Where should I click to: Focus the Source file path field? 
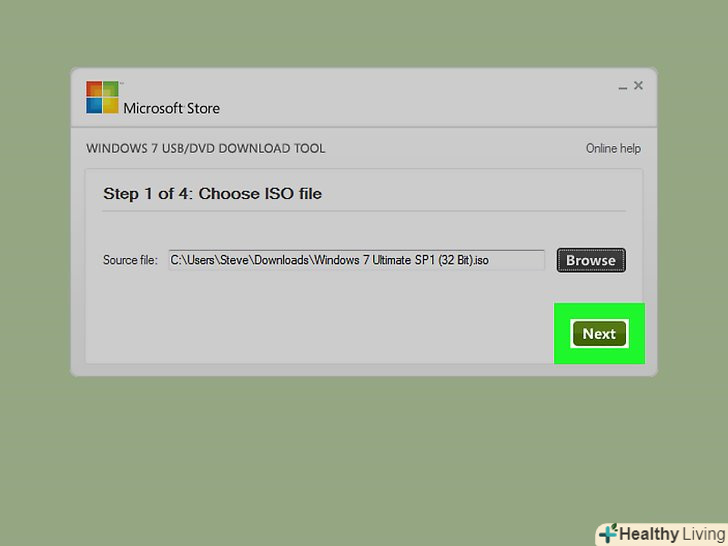click(356, 260)
